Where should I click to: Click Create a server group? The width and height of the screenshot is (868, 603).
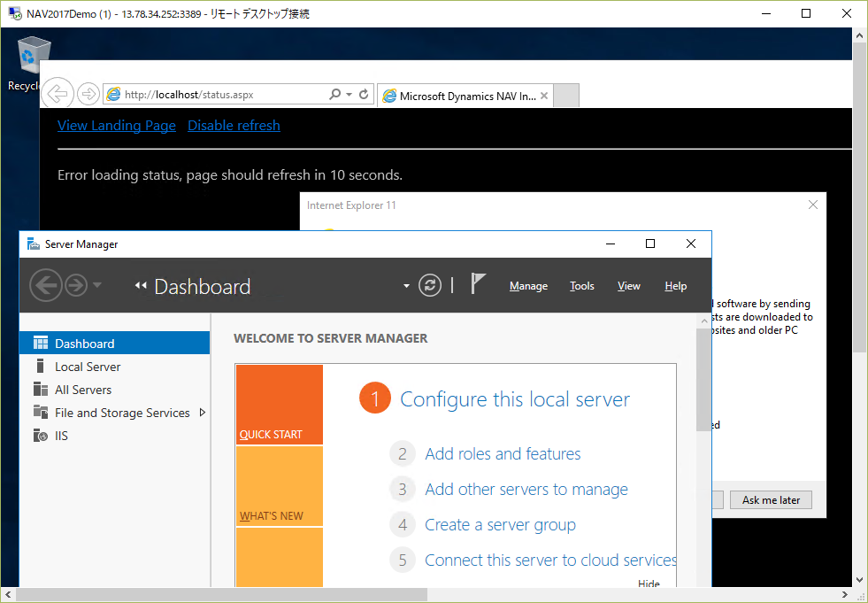[x=501, y=525]
